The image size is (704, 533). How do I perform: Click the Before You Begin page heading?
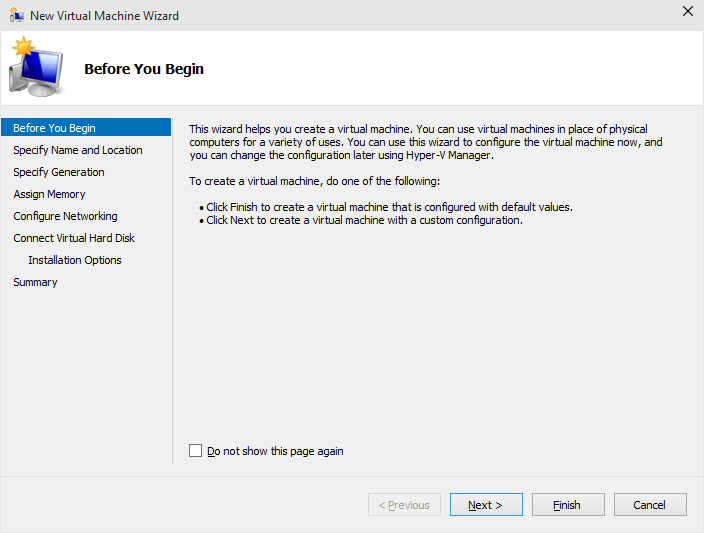144,69
